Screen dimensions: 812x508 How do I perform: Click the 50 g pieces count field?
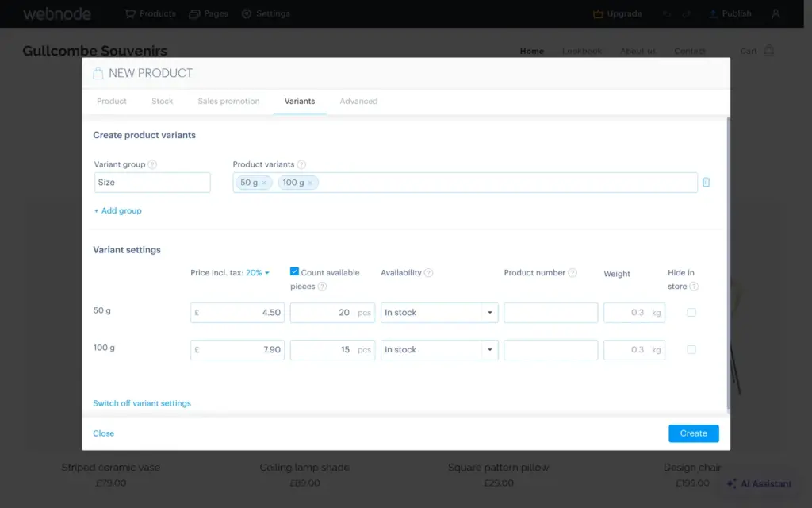332,313
